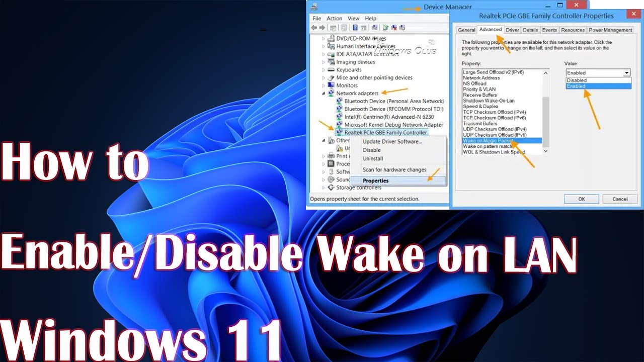
Task: Click the Property list scroll down arrow
Action: point(546,151)
